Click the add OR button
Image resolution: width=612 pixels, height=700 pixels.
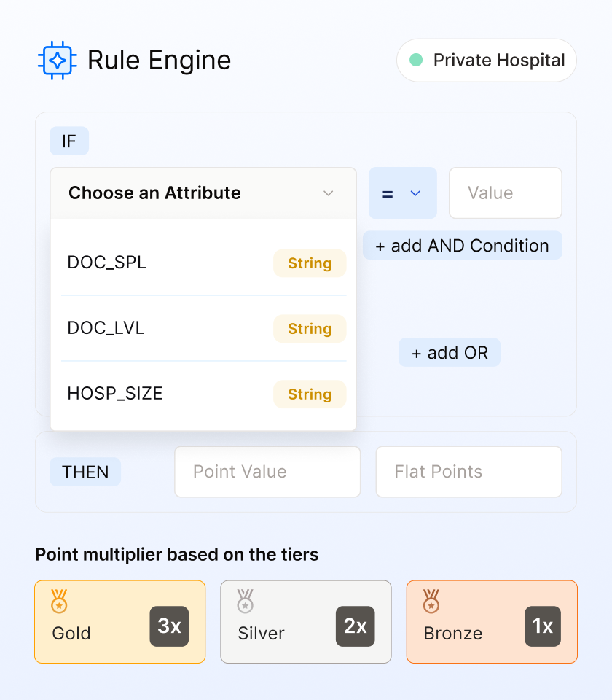click(x=450, y=353)
